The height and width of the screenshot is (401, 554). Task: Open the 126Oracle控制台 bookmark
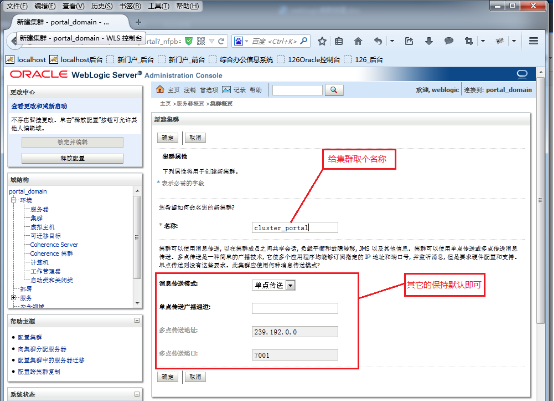(309, 59)
